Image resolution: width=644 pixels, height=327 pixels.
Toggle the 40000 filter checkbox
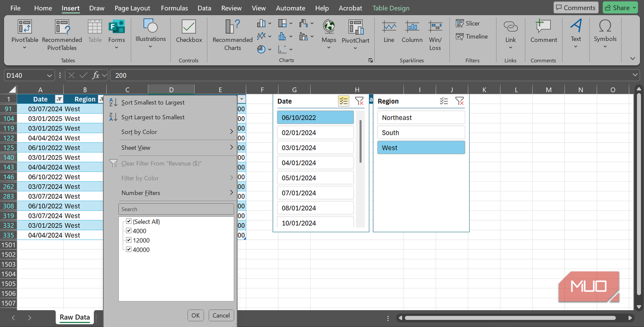[x=129, y=249]
